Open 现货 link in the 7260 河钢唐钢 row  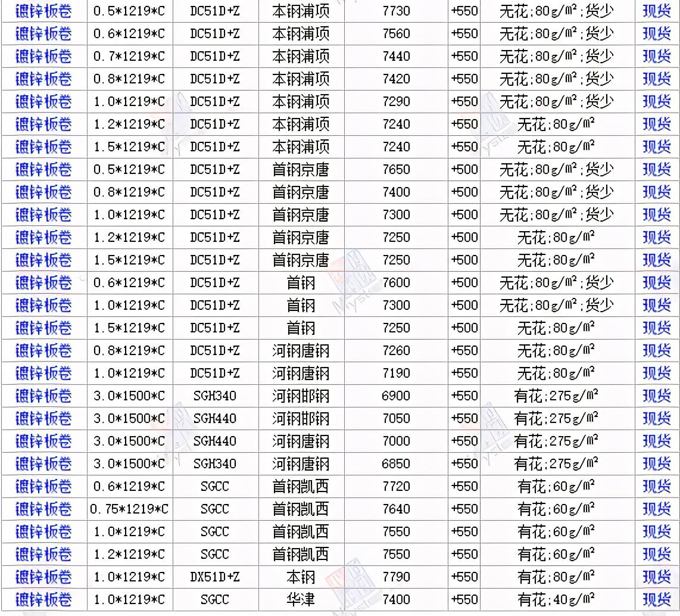coord(657,350)
